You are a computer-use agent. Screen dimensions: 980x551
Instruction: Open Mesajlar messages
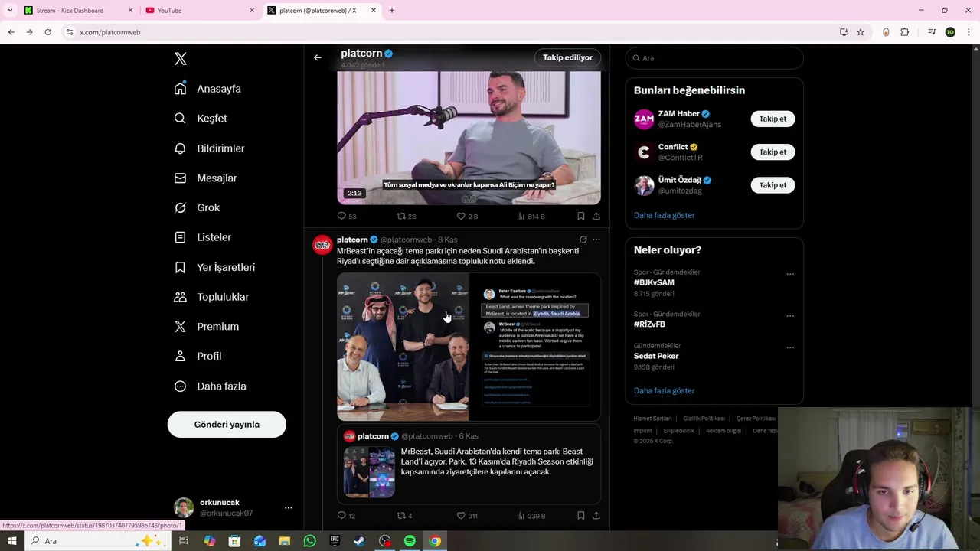(206, 178)
